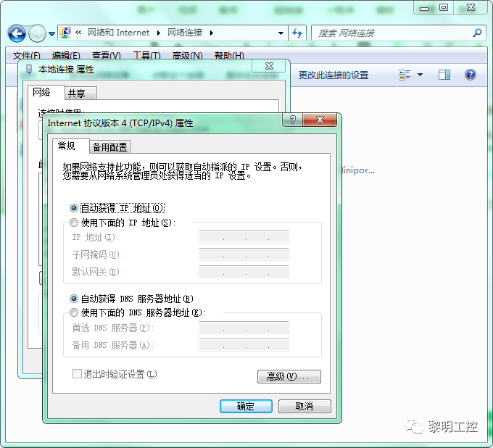Maximize the 网络连接 window
This screenshot has height=448, width=493.
(x=443, y=7)
